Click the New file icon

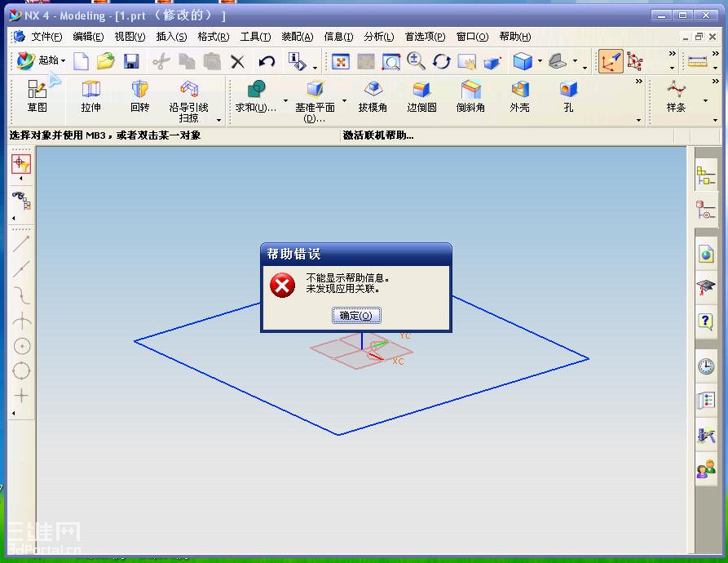(x=82, y=61)
